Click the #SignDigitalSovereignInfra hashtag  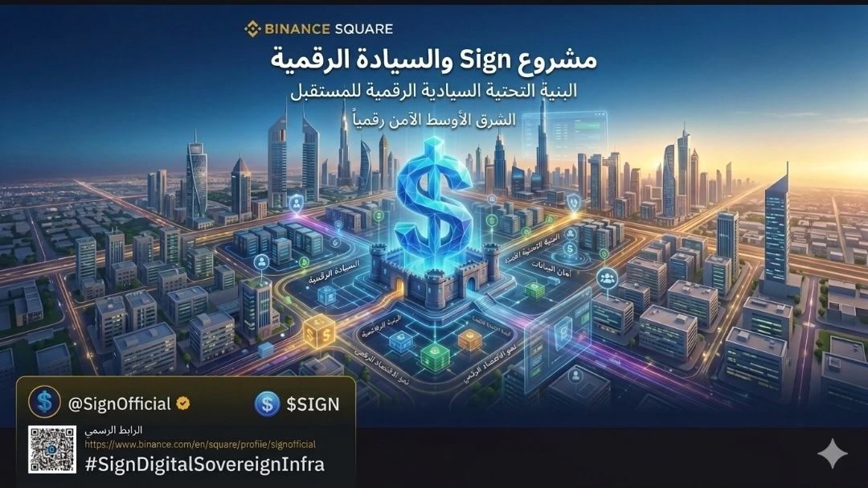[205, 464]
